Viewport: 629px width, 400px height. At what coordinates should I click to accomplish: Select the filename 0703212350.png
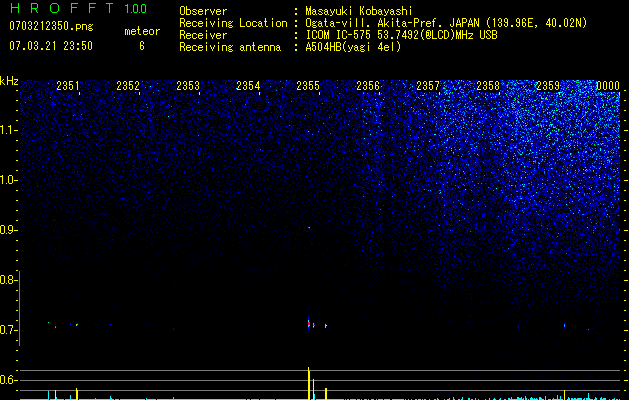tap(51, 27)
